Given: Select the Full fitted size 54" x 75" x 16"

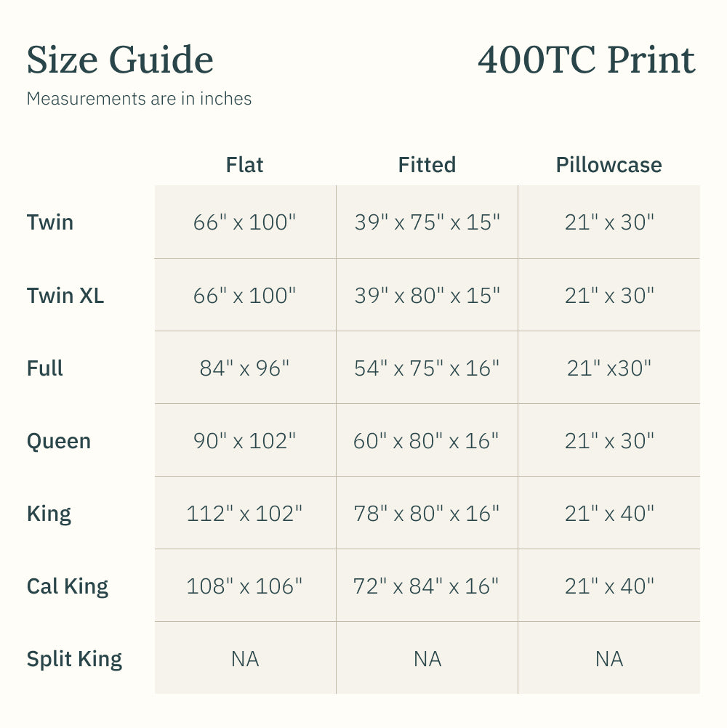Looking at the screenshot, I should tap(427, 368).
